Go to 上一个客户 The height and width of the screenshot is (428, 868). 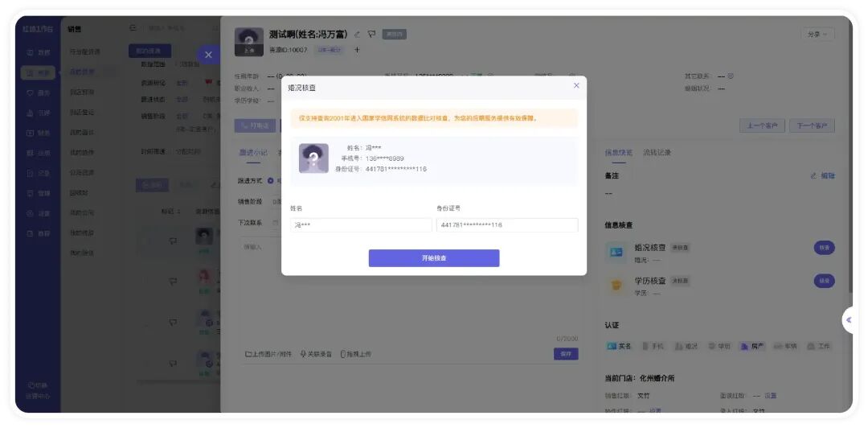coord(762,126)
